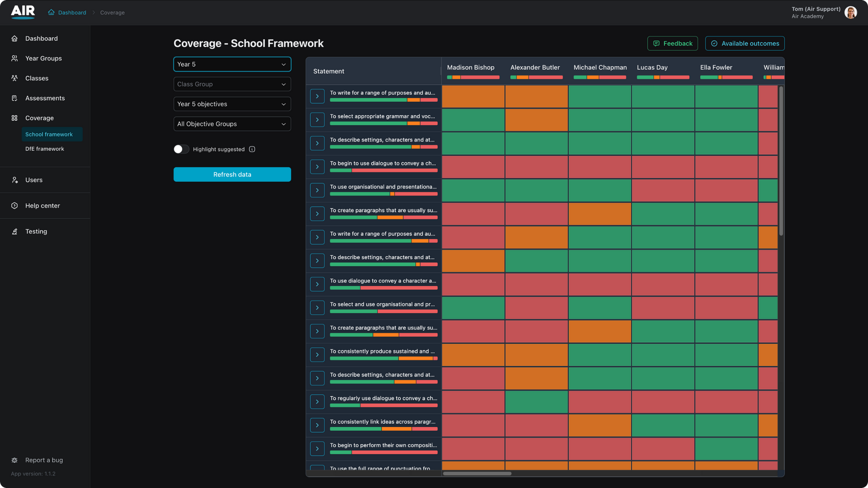Click info icon next to Highlight suggested
This screenshot has width=868, height=488.
click(x=252, y=149)
